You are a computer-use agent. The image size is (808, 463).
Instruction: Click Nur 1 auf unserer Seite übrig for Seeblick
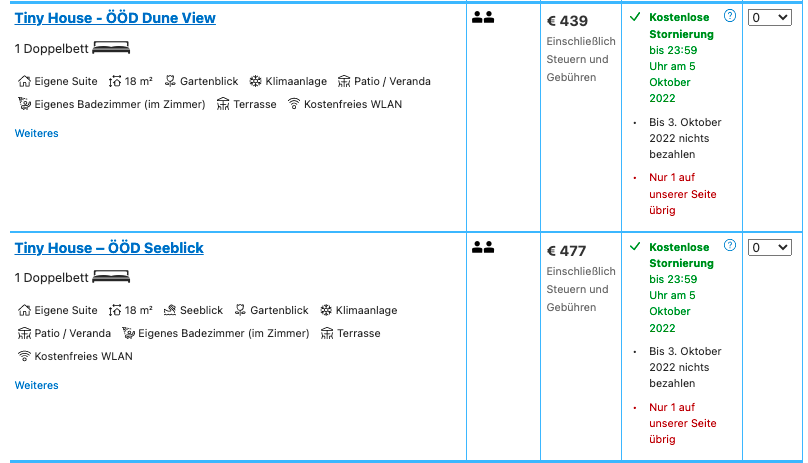[x=683, y=423]
